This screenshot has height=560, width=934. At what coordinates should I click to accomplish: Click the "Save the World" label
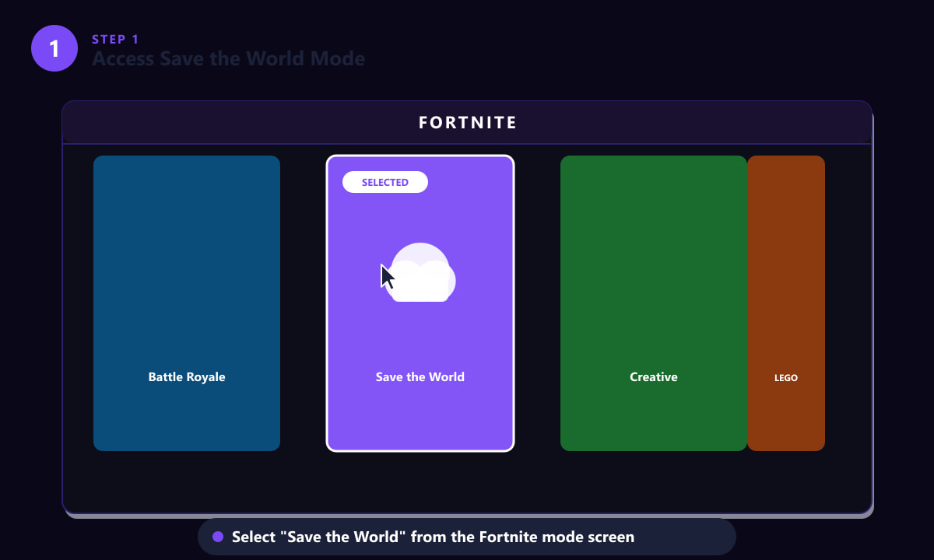(420, 377)
